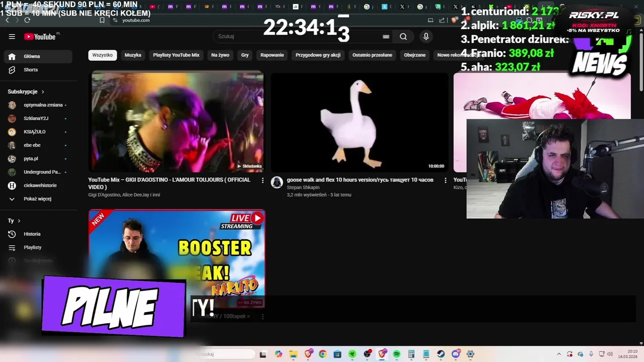
Task: Play Gigi D'Agostino mix thumbnail
Action: (177, 122)
